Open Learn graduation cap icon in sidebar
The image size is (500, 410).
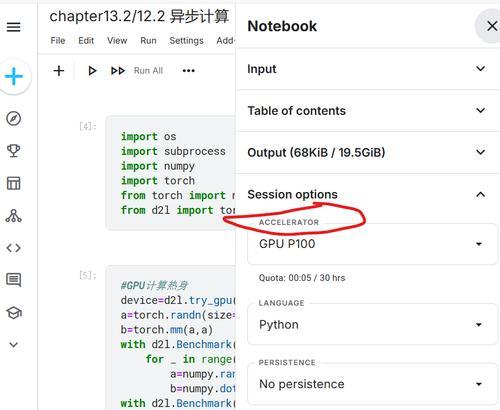point(14,312)
